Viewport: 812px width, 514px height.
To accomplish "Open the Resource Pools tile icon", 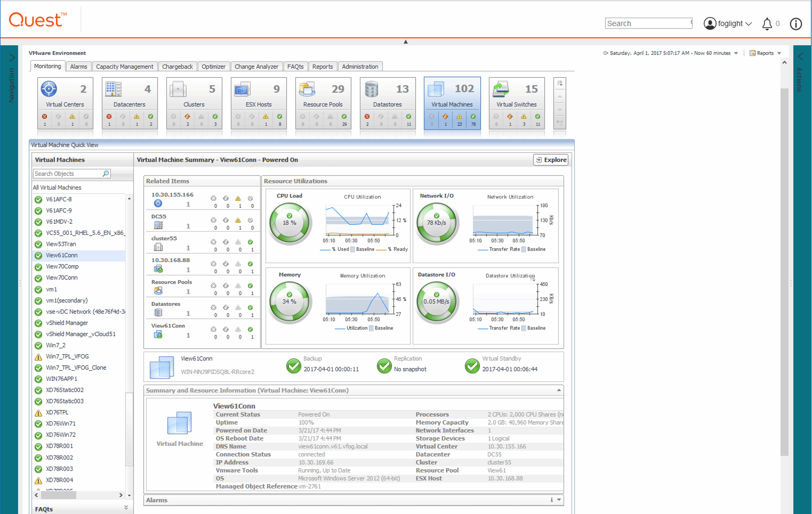I will (x=307, y=88).
